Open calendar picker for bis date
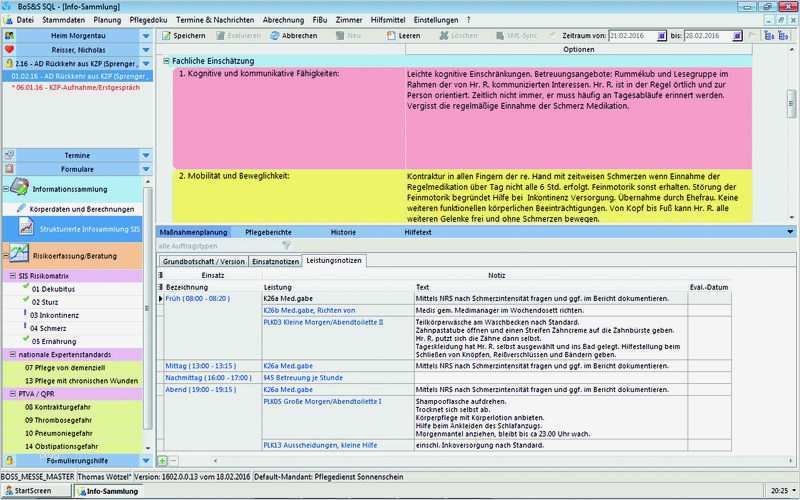 (737, 36)
